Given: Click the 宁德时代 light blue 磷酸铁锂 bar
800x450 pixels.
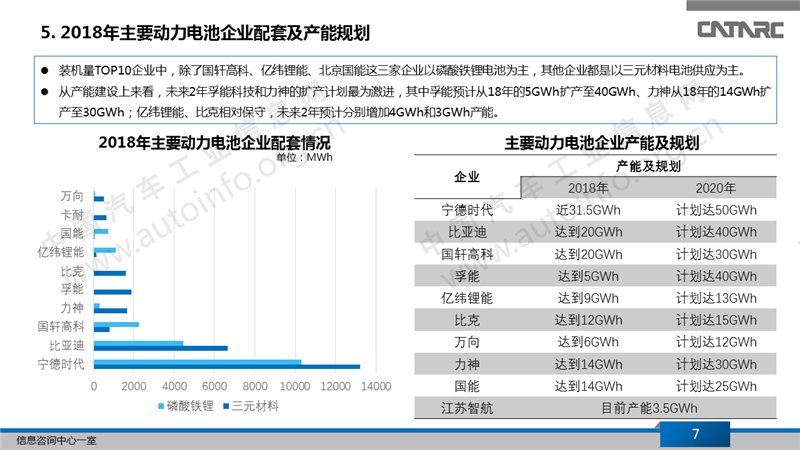Looking at the screenshot, I should tap(197, 362).
